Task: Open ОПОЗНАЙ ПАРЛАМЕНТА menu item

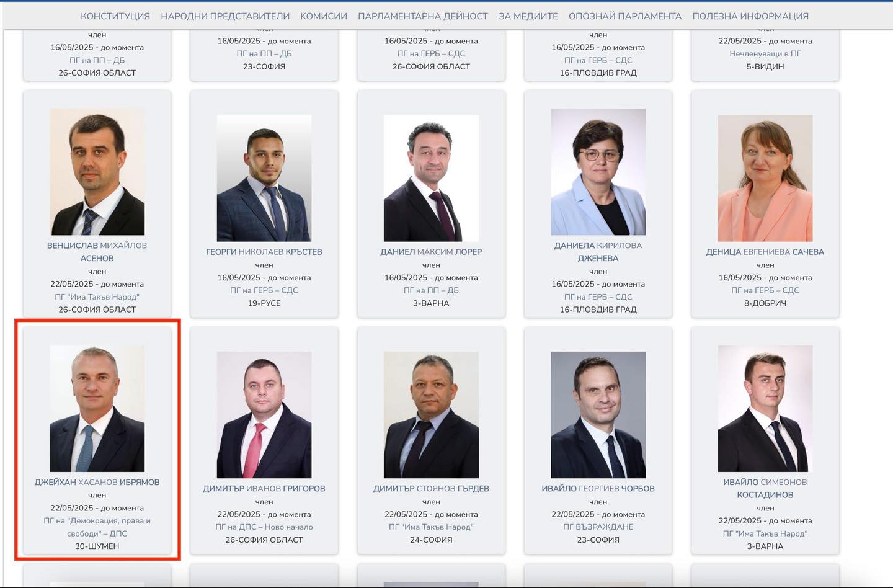Action: [625, 16]
